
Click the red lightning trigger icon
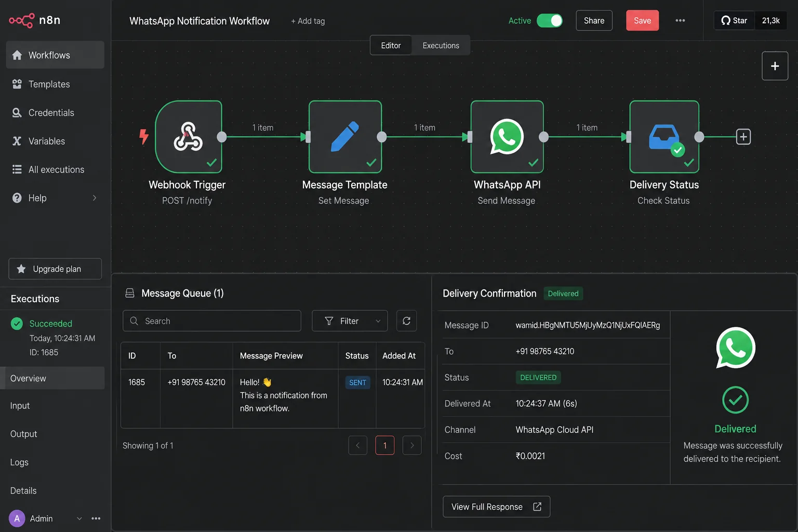(x=144, y=137)
